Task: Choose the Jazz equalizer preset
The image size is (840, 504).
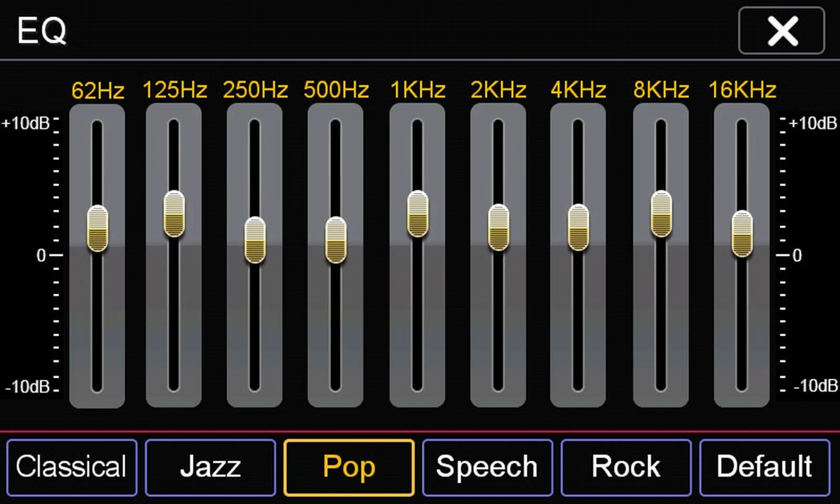Action: [x=211, y=468]
